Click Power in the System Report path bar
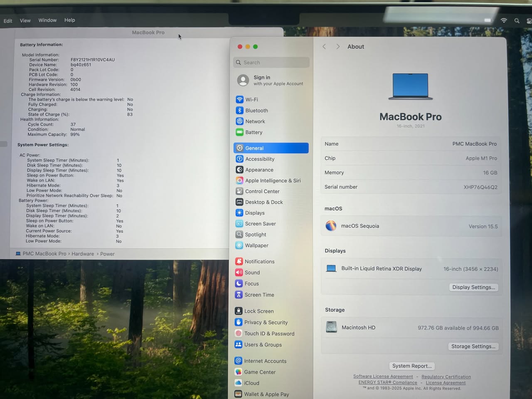This screenshot has width=532, height=399. point(107,254)
